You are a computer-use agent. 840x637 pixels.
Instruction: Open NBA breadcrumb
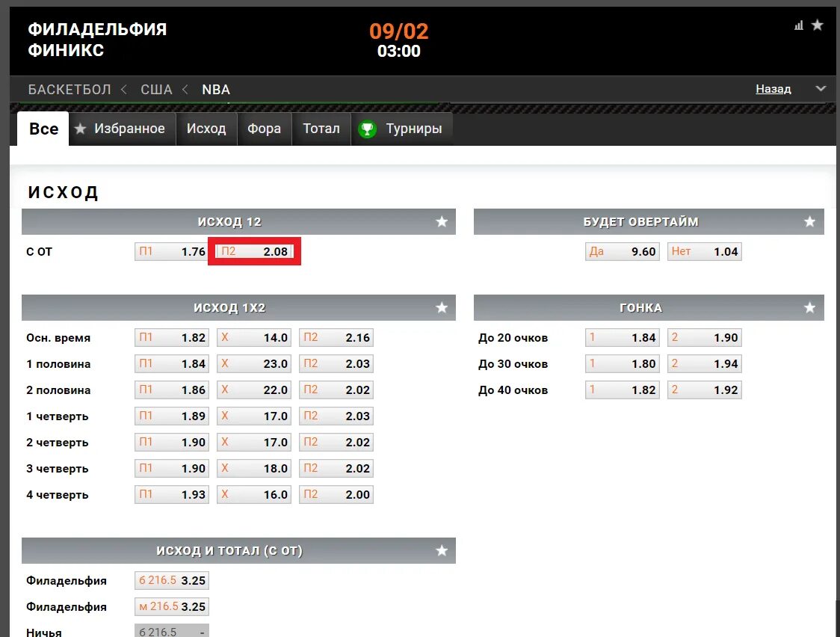point(216,90)
